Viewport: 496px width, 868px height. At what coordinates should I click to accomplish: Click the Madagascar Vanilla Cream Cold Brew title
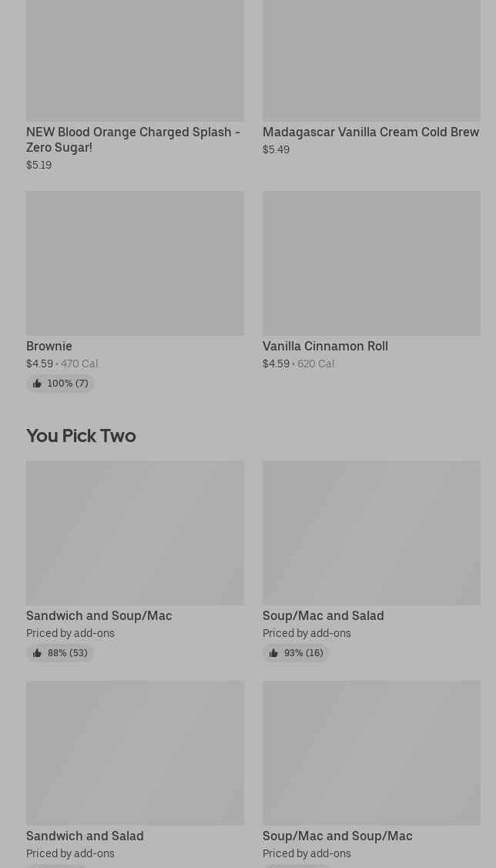click(x=370, y=132)
